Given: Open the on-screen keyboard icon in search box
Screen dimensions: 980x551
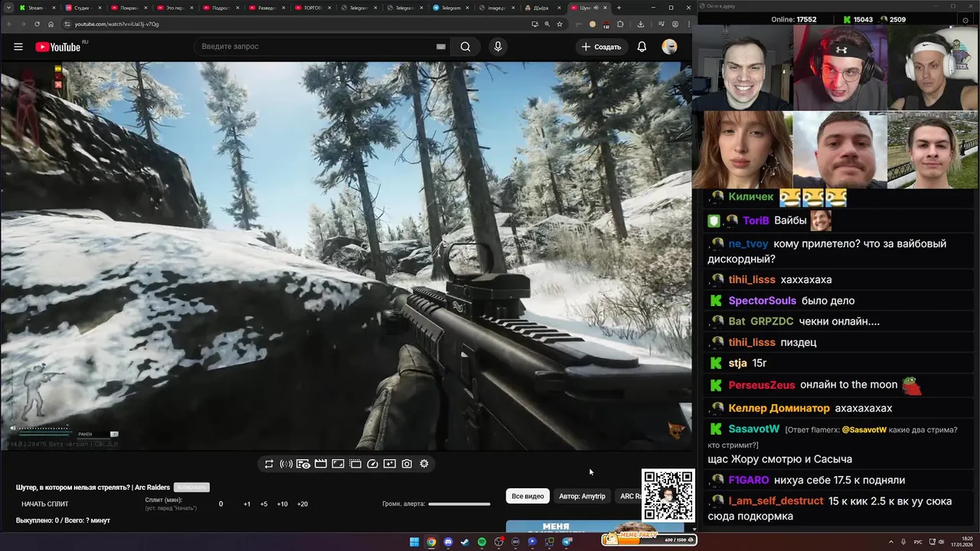Looking at the screenshot, I should (441, 47).
